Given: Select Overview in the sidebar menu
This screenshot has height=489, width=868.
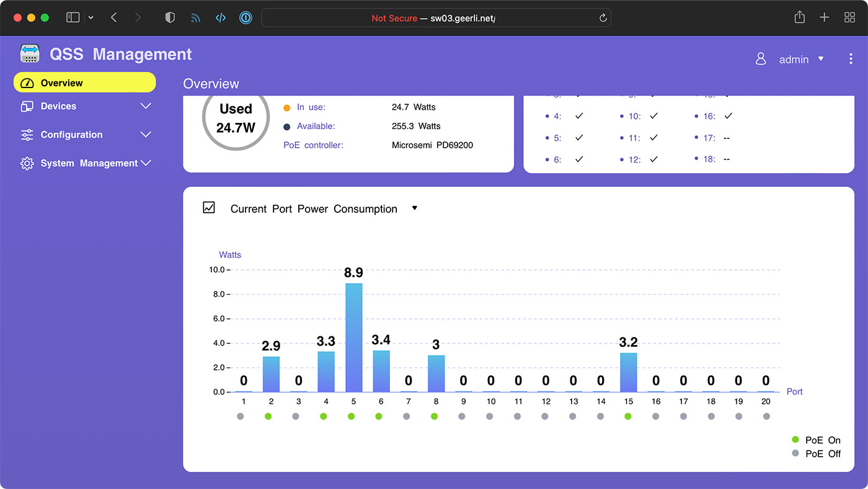Looking at the screenshot, I should point(84,83).
